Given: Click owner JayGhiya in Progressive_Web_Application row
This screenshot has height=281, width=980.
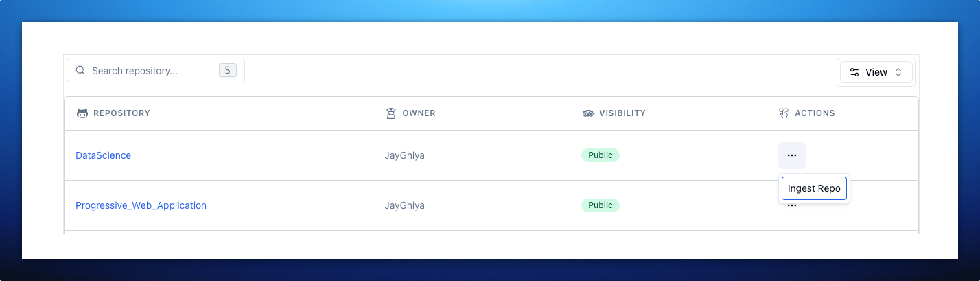Looking at the screenshot, I should pyautogui.click(x=404, y=205).
